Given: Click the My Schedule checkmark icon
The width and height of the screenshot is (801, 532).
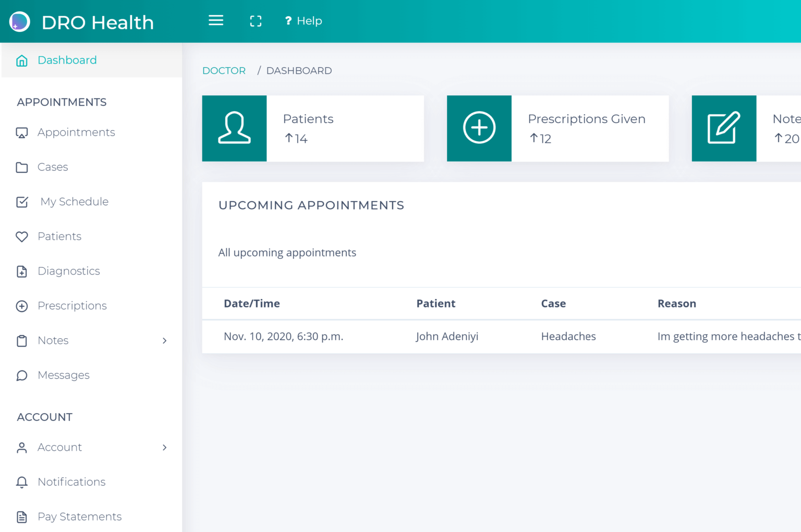Looking at the screenshot, I should tap(21, 202).
